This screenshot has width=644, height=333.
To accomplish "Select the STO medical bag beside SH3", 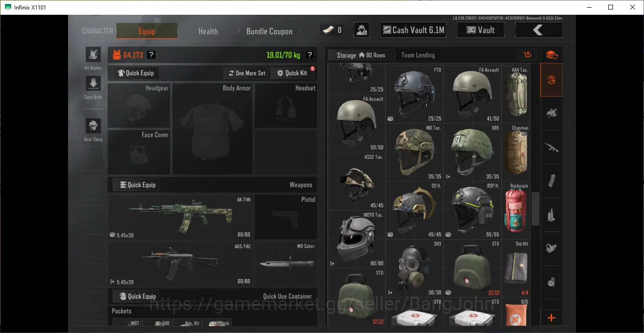I will (x=472, y=268).
